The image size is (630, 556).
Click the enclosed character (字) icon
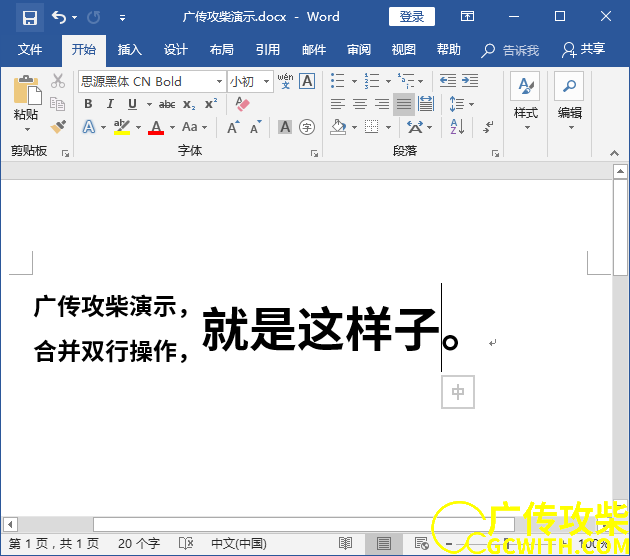point(307,127)
